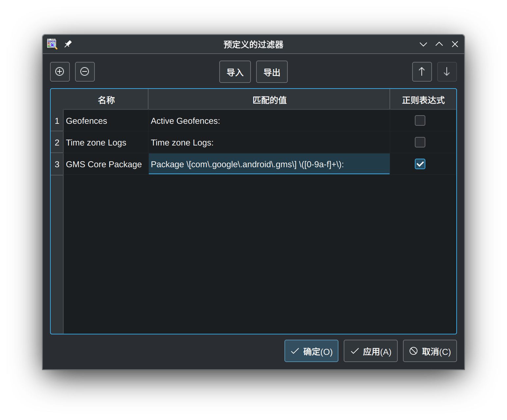The width and height of the screenshot is (507, 420).
Task: Click the 正则表达式 column header
Action: (x=423, y=100)
